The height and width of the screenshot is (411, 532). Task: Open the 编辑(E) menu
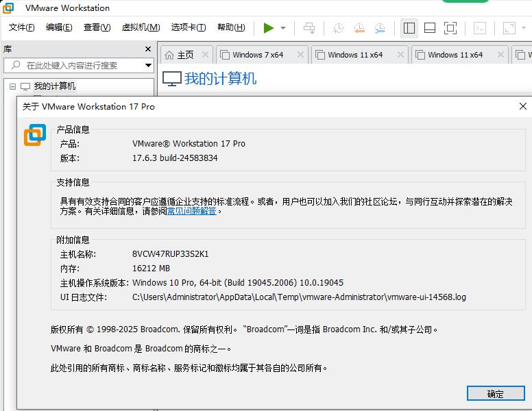pyautogui.click(x=59, y=27)
